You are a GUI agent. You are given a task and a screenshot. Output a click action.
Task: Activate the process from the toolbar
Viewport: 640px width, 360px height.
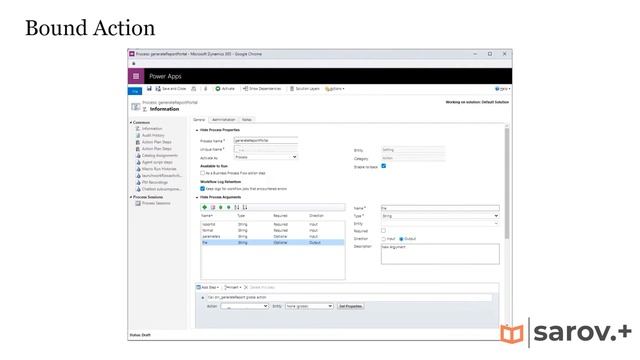pos(225,89)
